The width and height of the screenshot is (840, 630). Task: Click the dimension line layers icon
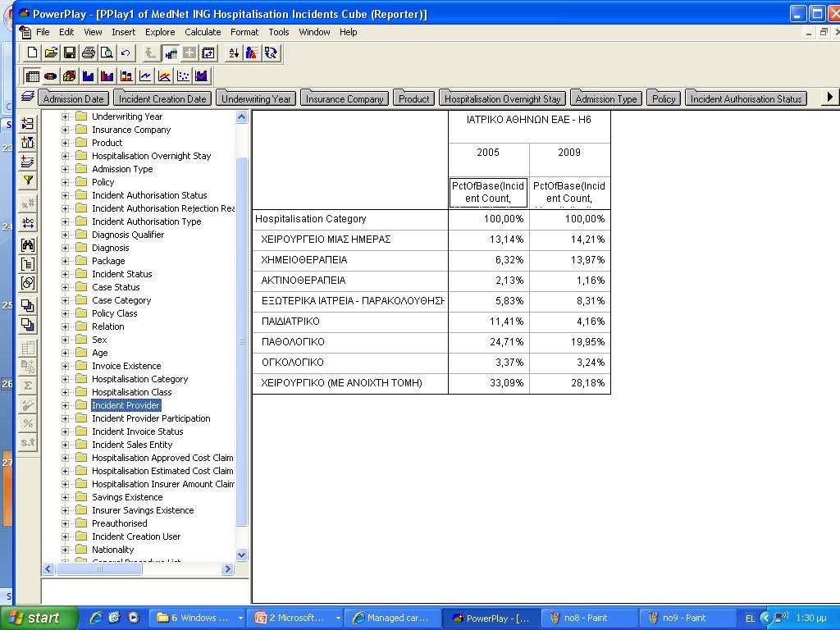point(28,97)
